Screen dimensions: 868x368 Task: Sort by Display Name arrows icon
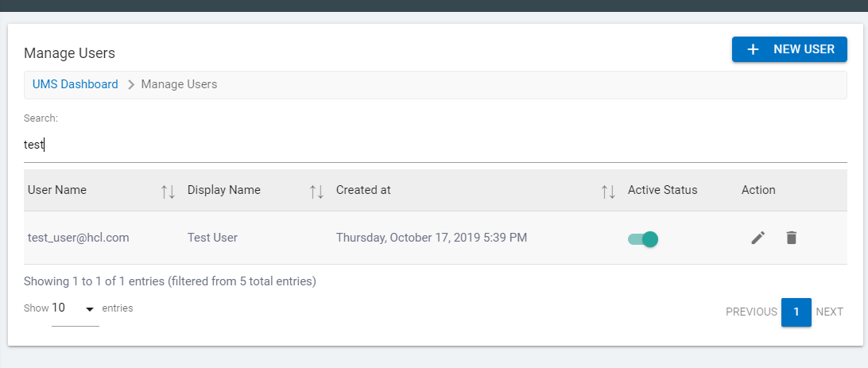(x=316, y=191)
